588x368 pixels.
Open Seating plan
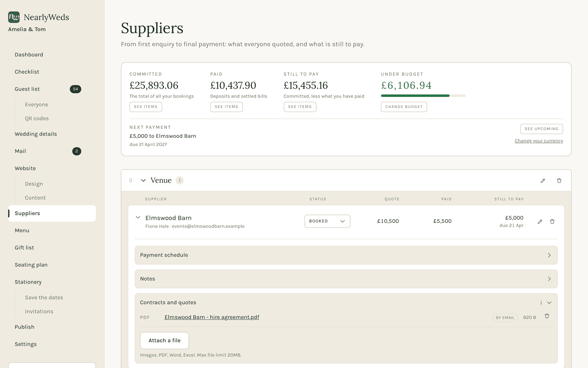31,265
